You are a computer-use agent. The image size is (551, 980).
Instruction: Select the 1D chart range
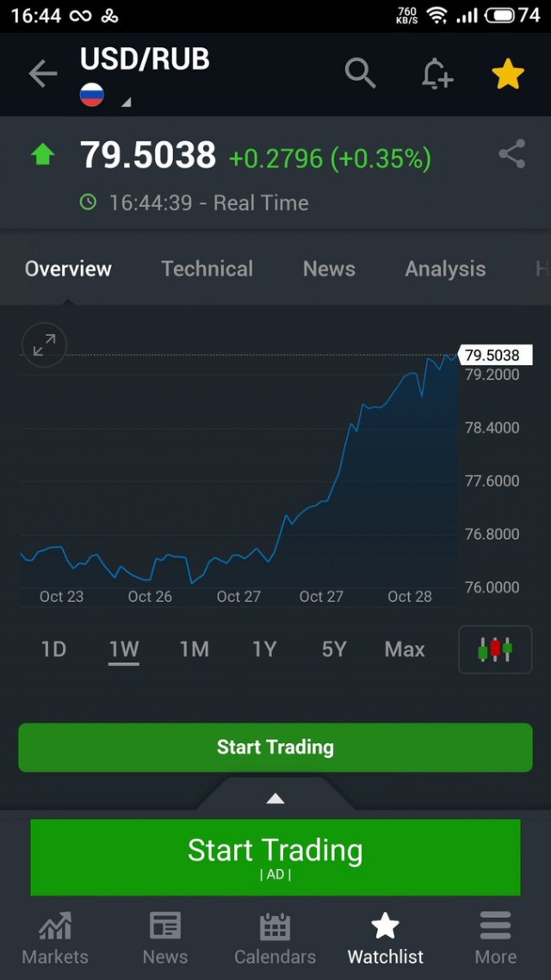(53, 649)
